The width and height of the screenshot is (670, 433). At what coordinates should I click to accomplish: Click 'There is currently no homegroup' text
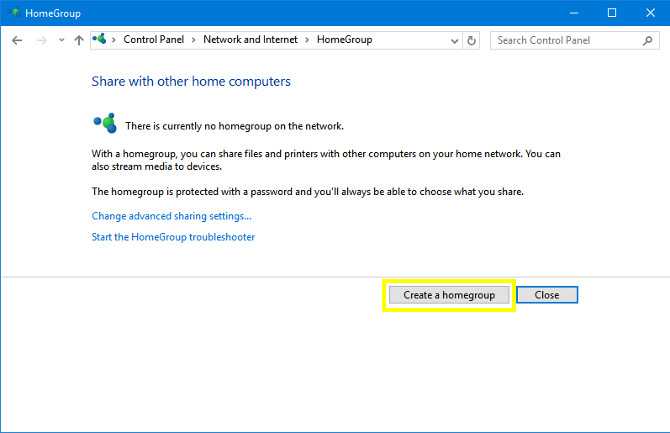click(235, 126)
